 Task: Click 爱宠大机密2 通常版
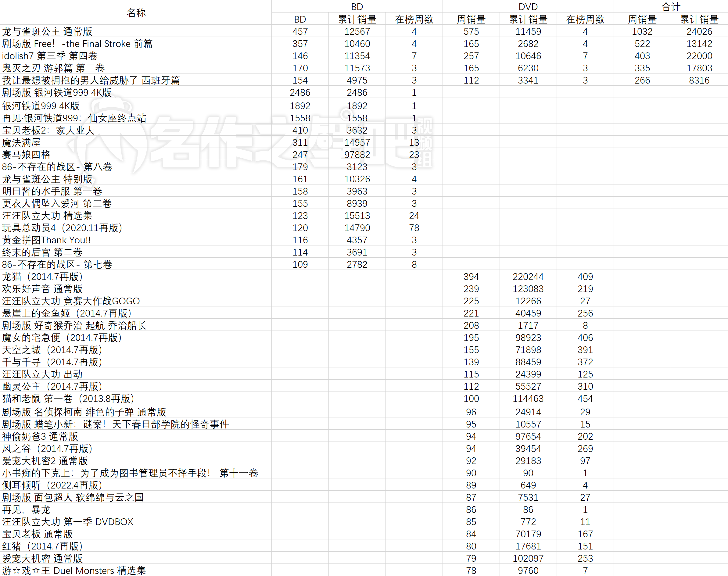point(45,461)
